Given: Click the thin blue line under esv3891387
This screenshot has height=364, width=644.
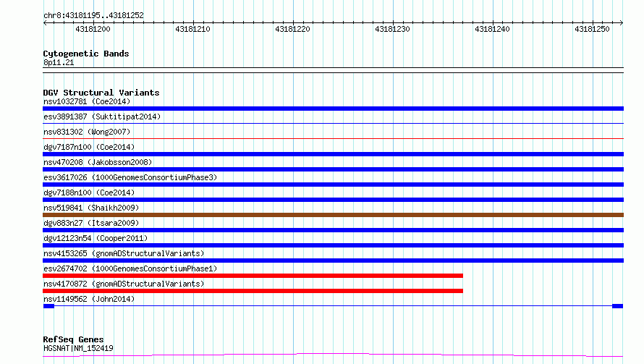Looking at the screenshot, I should (x=333, y=123).
